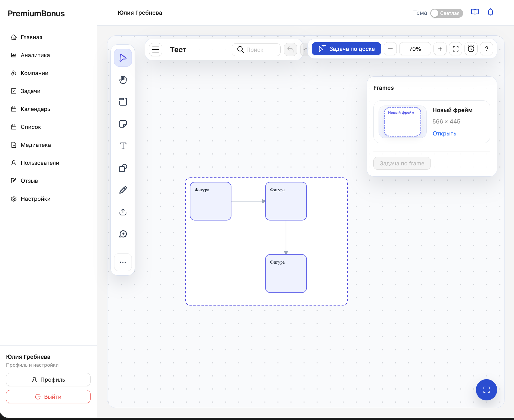Click the Открыть link for Новый фрейм

[x=444, y=134]
